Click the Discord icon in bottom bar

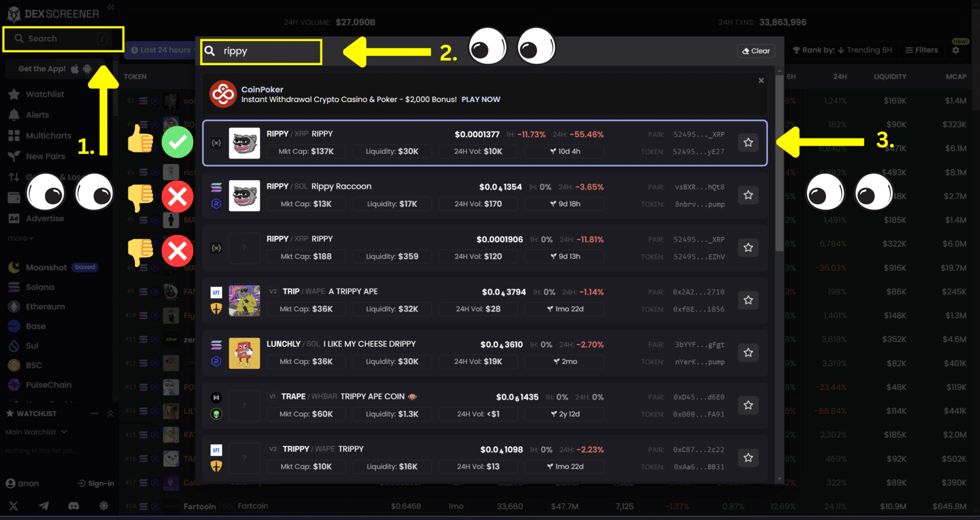[73, 506]
